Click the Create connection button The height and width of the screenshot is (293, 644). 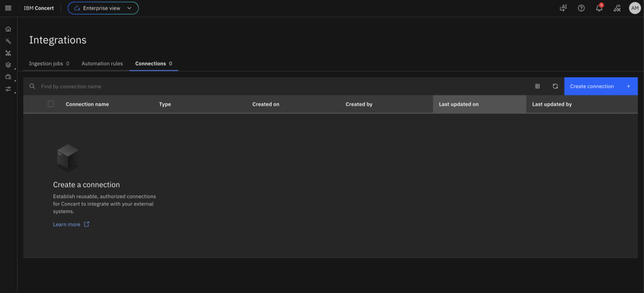[601, 86]
